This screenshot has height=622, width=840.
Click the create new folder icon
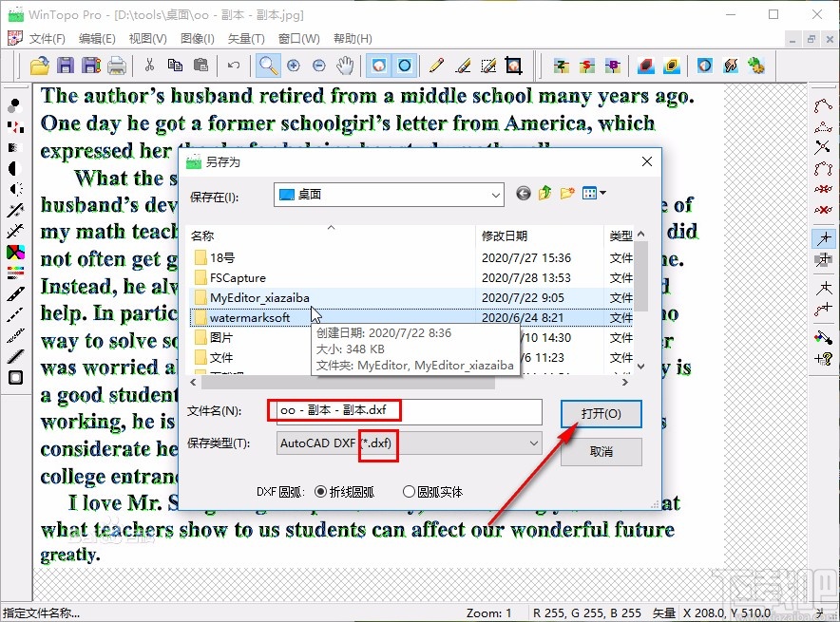coord(566,193)
